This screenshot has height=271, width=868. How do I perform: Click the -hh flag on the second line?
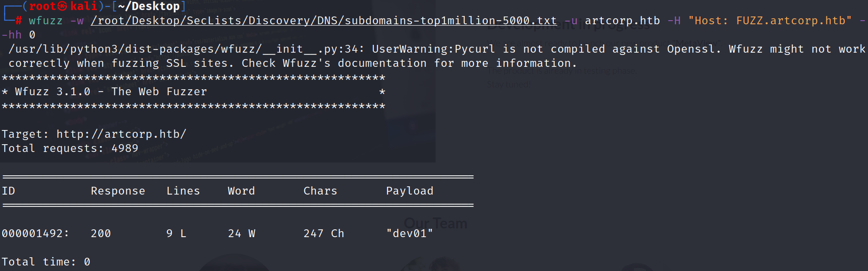coord(11,35)
